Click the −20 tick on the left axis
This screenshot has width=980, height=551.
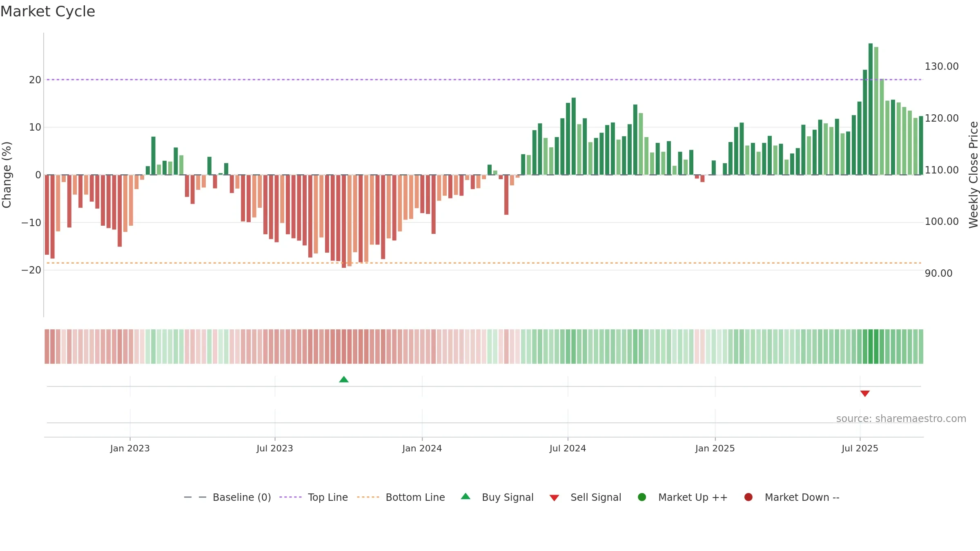(x=31, y=270)
